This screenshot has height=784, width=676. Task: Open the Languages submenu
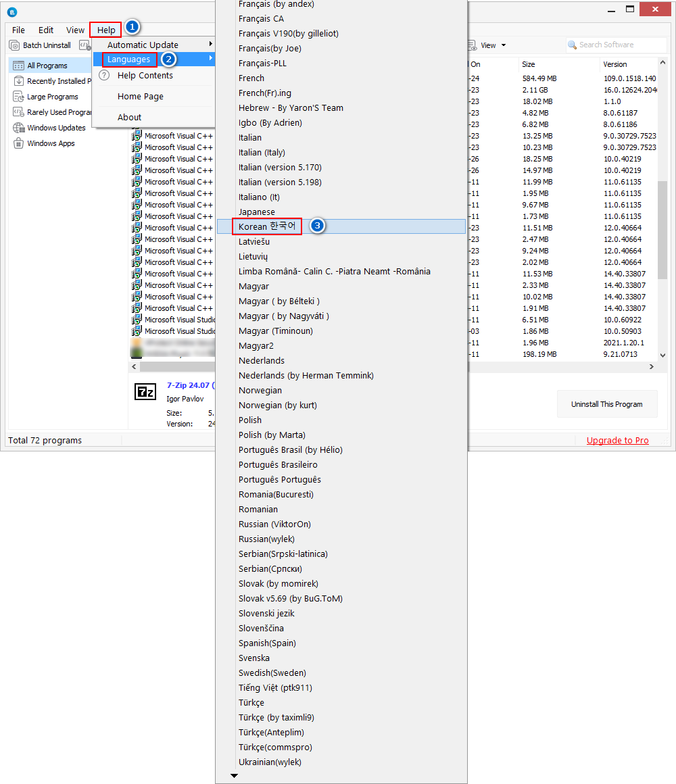pyautogui.click(x=154, y=59)
